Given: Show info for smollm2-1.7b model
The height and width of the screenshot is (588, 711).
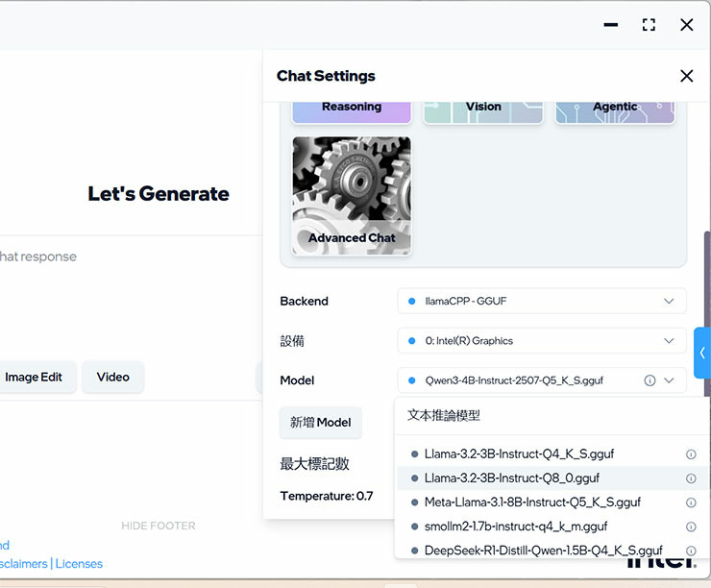Looking at the screenshot, I should (691, 527).
